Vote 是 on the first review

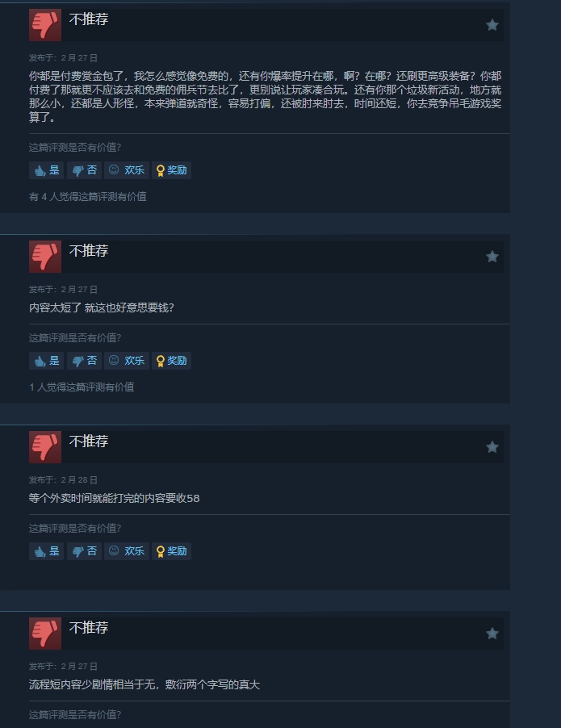point(47,170)
